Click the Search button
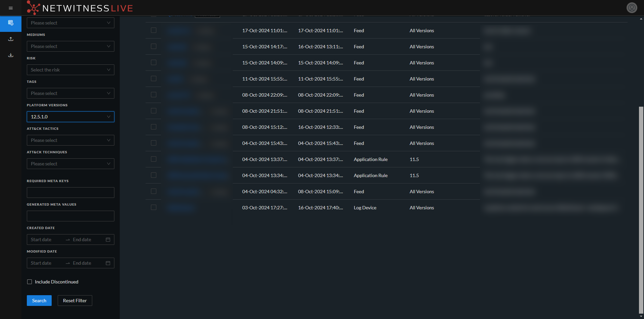Image resolution: width=644 pixels, height=319 pixels. (39, 300)
